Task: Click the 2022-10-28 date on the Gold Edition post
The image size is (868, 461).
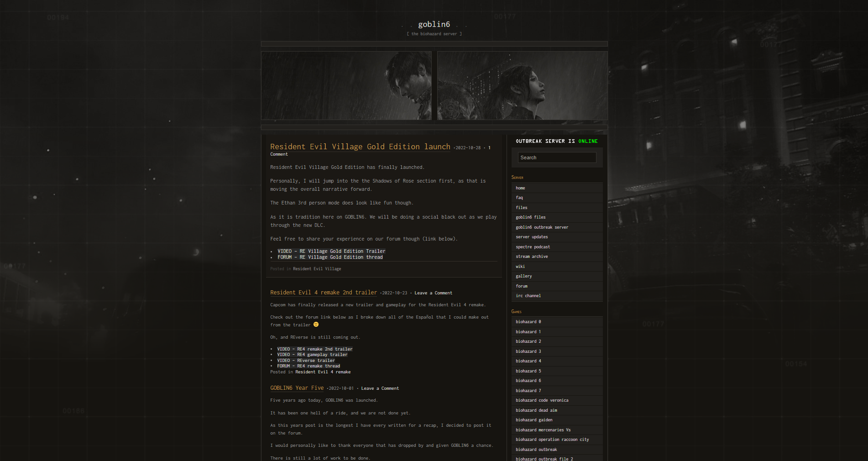Action: 468,148
